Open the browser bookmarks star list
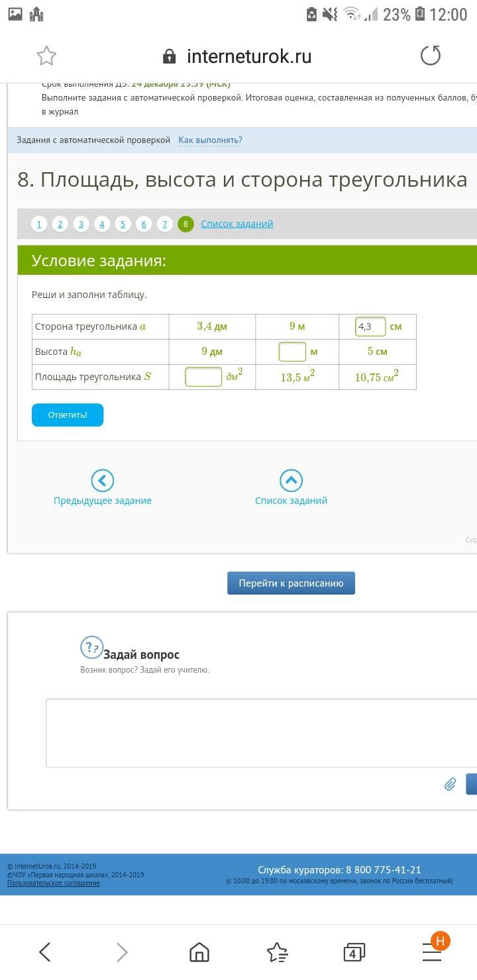Image resolution: width=477 pixels, height=980 pixels. 277,952
